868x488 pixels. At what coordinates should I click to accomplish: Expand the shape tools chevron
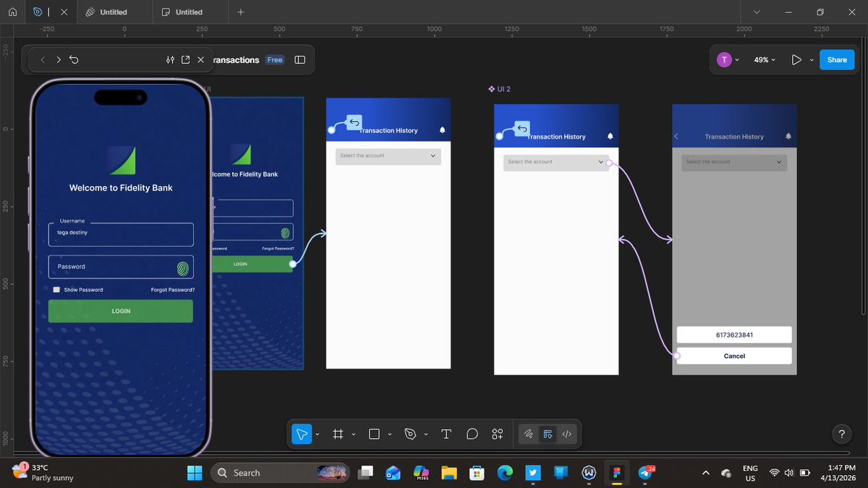[x=389, y=435]
